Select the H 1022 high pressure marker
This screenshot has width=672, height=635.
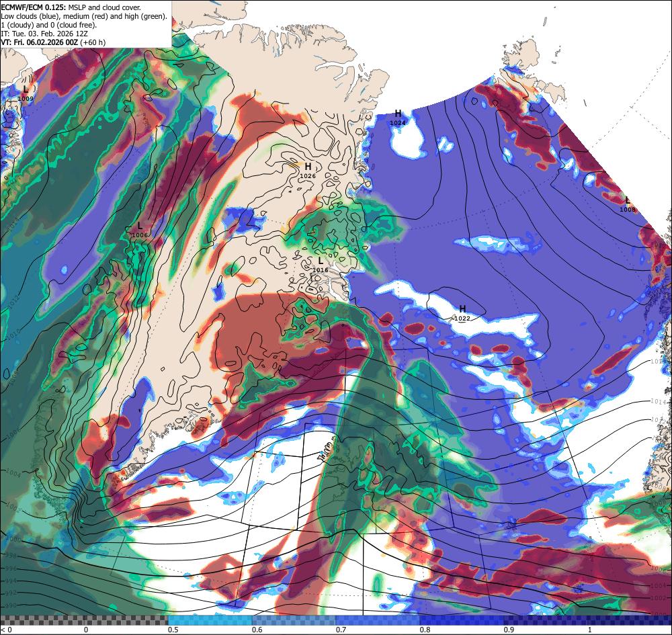462,312
